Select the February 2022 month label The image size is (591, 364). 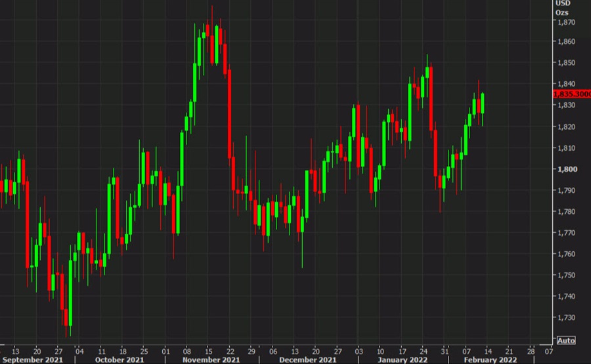(x=491, y=360)
